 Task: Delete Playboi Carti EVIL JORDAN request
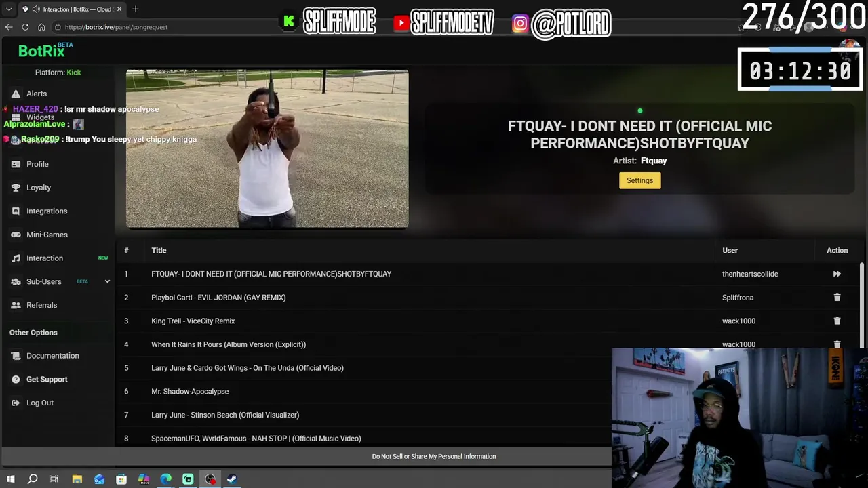pos(837,298)
